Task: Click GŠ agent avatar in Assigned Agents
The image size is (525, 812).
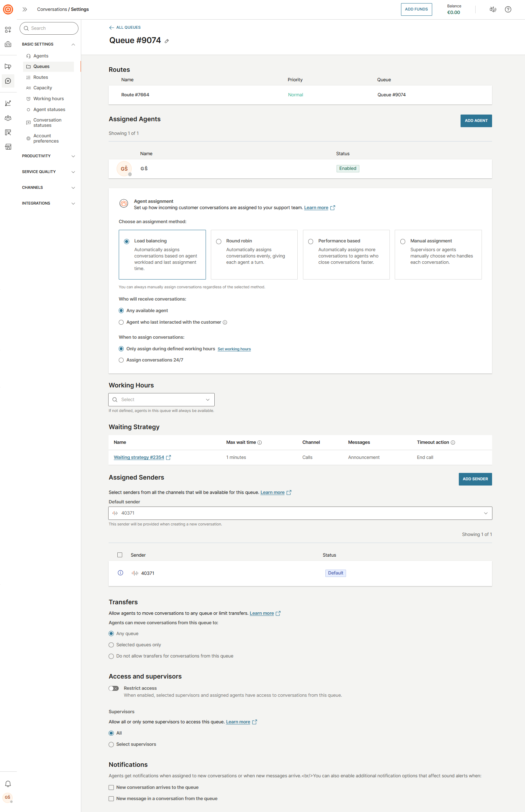Action: point(124,169)
